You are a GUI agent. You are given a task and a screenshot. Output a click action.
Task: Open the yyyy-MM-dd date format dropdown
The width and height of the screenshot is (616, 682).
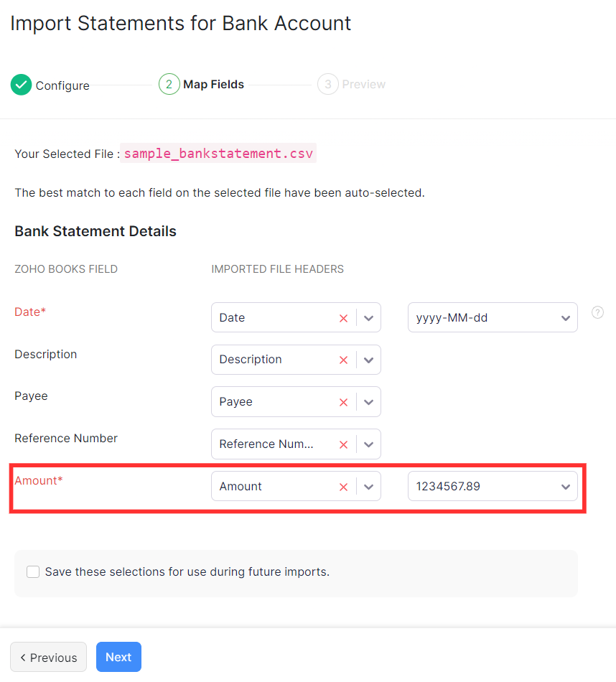point(493,317)
